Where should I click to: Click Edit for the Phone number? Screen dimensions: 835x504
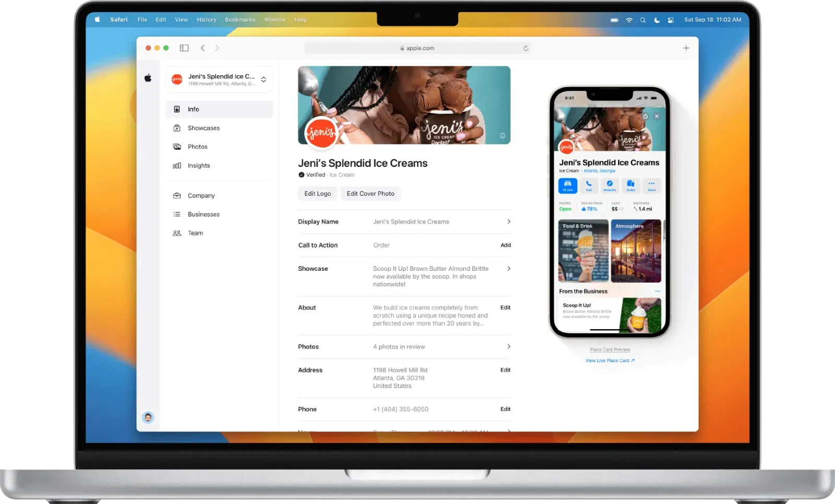pos(505,410)
